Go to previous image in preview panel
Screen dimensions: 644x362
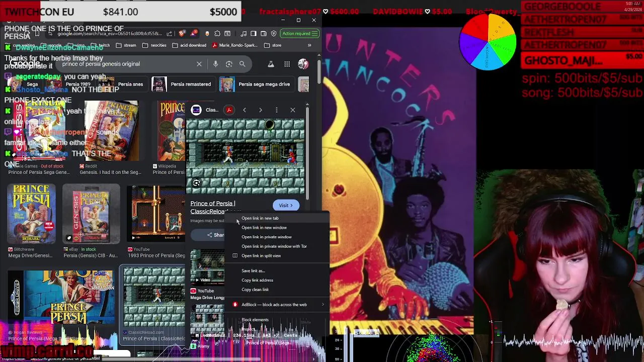pos(245,110)
